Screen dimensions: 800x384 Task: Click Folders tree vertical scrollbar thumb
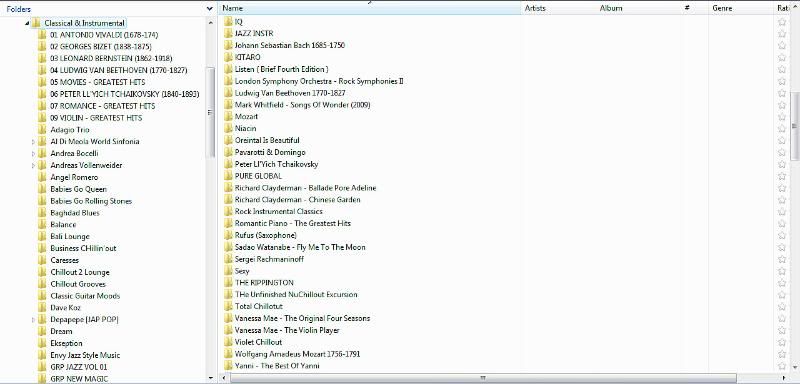pyautogui.click(x=211, y=112)
